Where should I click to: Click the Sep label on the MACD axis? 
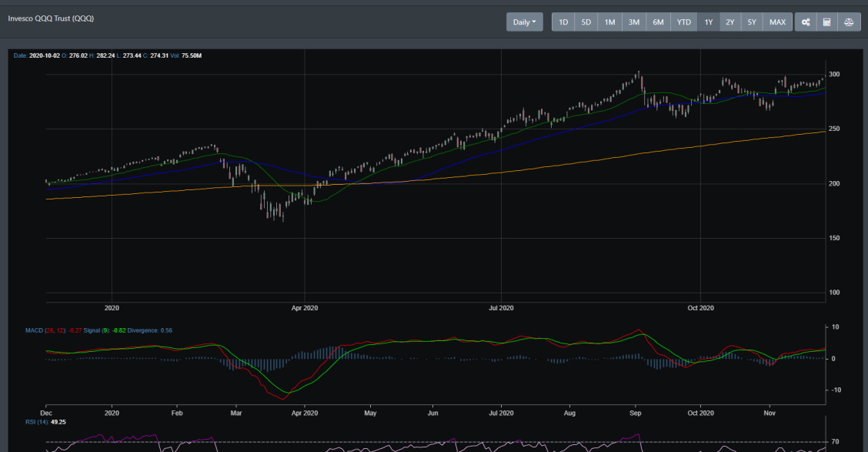point(636,413)
